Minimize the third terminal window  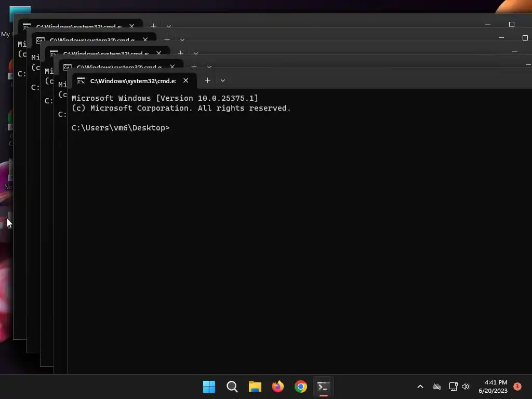pos(515,51)
